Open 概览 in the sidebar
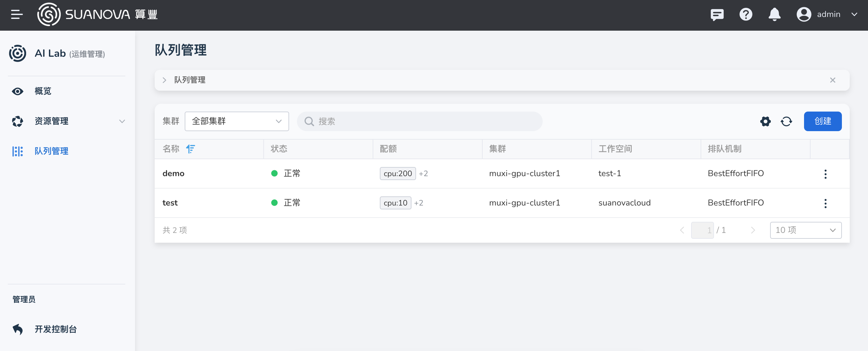The height and width of the screenshot is (351, 868). coord(43,91)
